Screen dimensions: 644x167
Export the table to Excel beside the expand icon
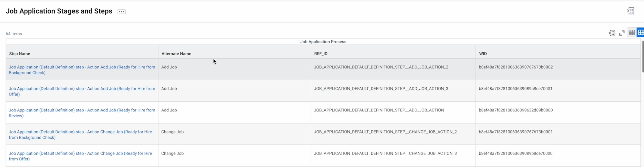(612, 33)
